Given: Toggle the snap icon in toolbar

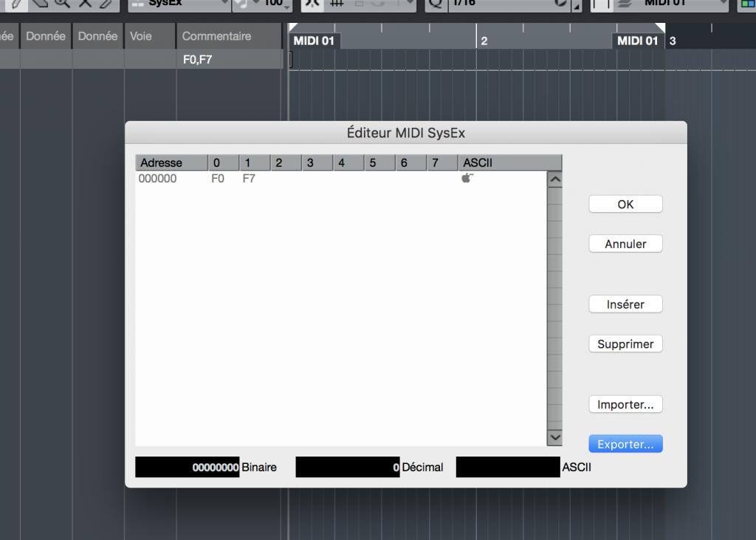Looking at the screenshot, I should click(x=313, y=3).
